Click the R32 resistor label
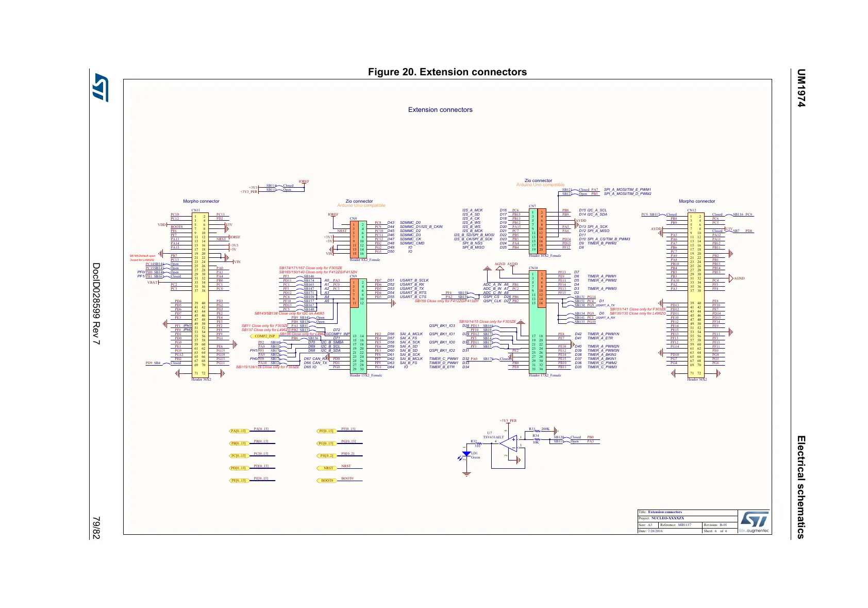This screenshot has width=868, height=608. pos(474,441)
